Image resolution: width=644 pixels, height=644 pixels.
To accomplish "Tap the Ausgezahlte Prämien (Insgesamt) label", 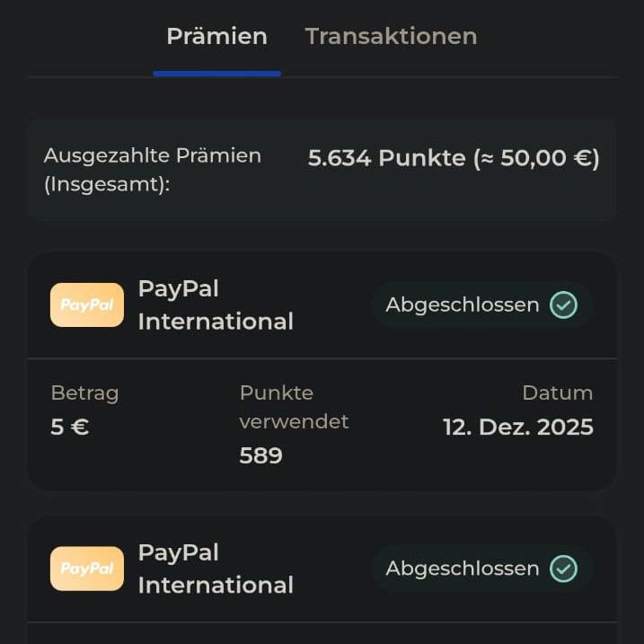I will click(x=153, y=170).
